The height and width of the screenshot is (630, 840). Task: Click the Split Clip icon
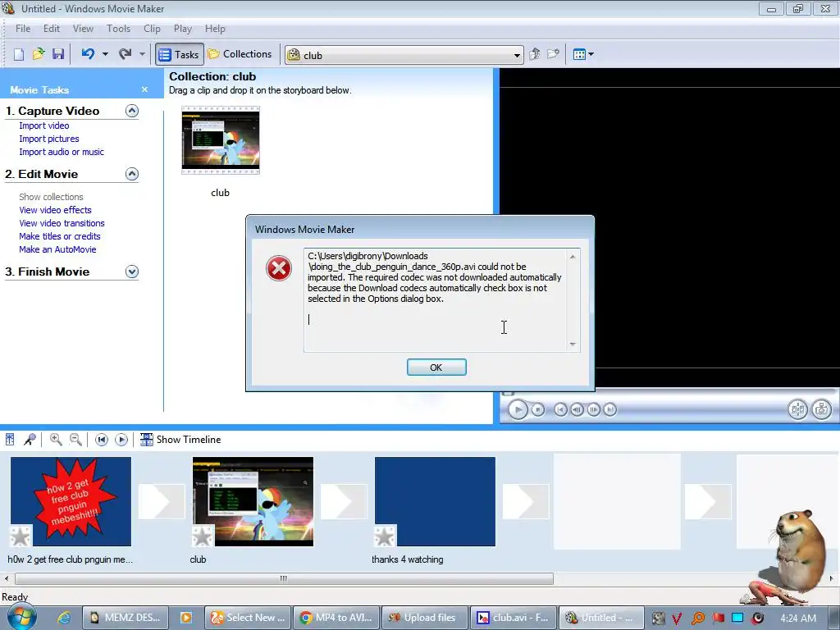point(797,410)
